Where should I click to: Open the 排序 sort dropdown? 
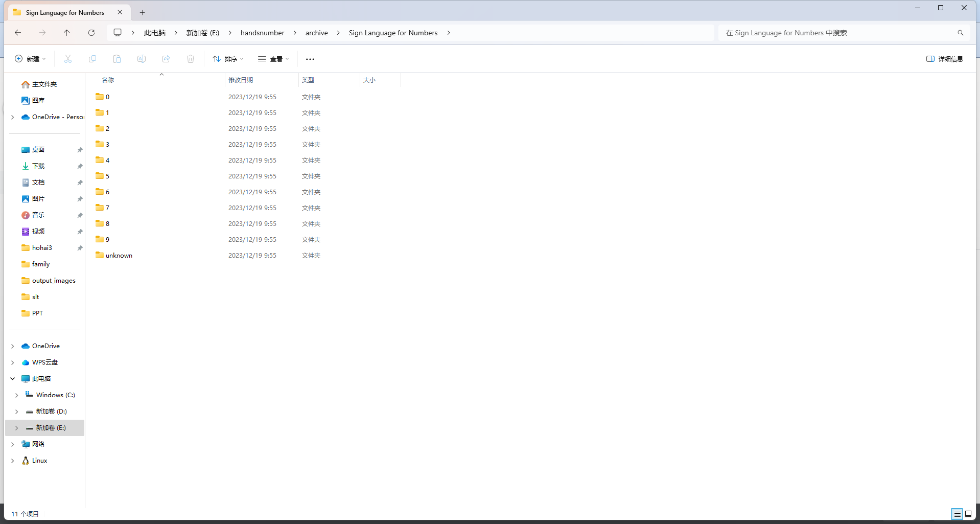tap(228, 59)
